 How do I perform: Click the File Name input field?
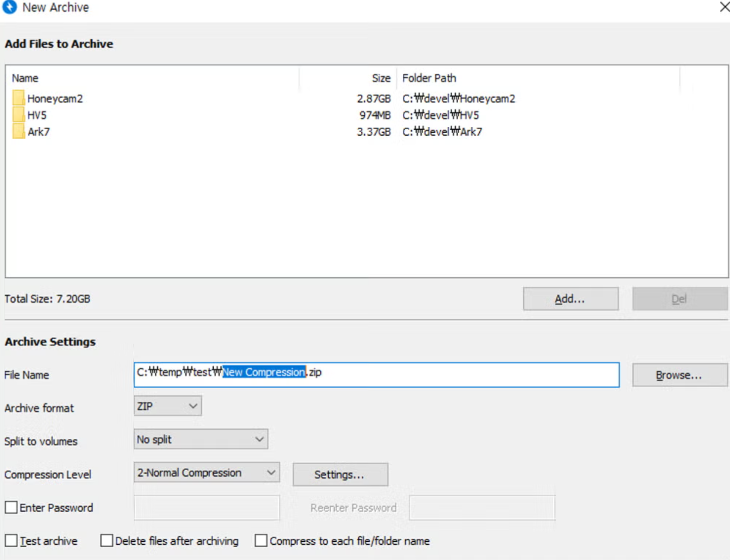[377, 375]
